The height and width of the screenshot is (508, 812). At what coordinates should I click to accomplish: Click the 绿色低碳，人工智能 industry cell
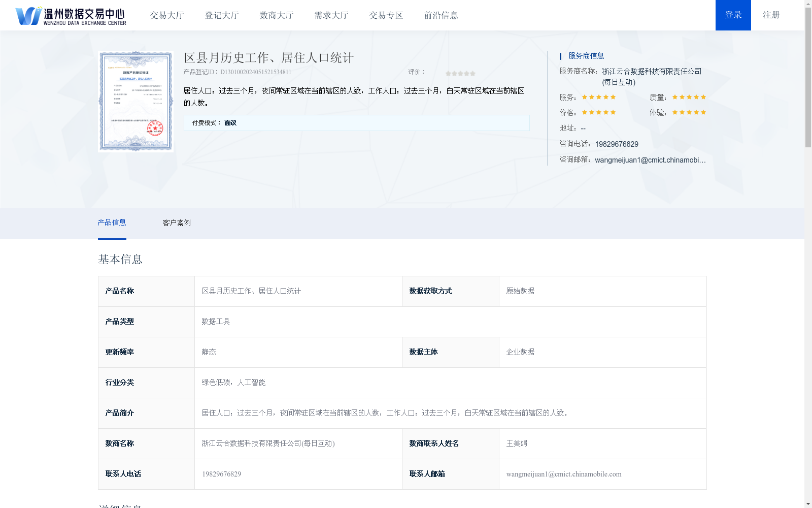tap(450, 383)
